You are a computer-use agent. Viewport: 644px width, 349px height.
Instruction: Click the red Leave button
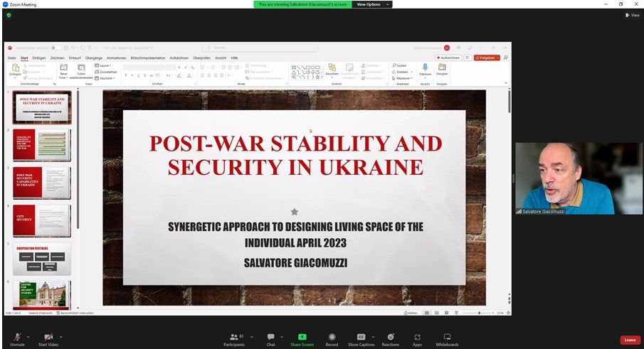click(x=630, y=340)
